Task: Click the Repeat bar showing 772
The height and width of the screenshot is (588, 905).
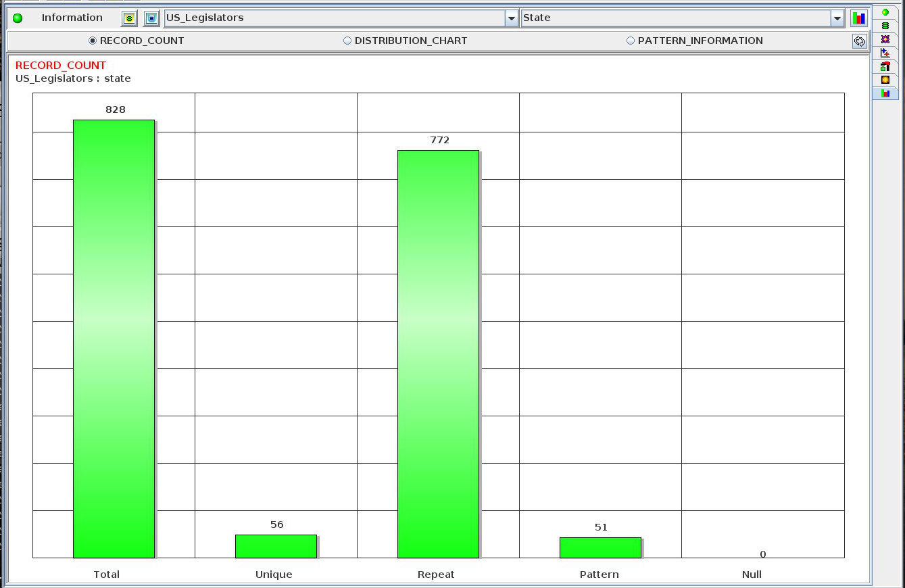Action: pyautogui.click(x=438, y=353)
